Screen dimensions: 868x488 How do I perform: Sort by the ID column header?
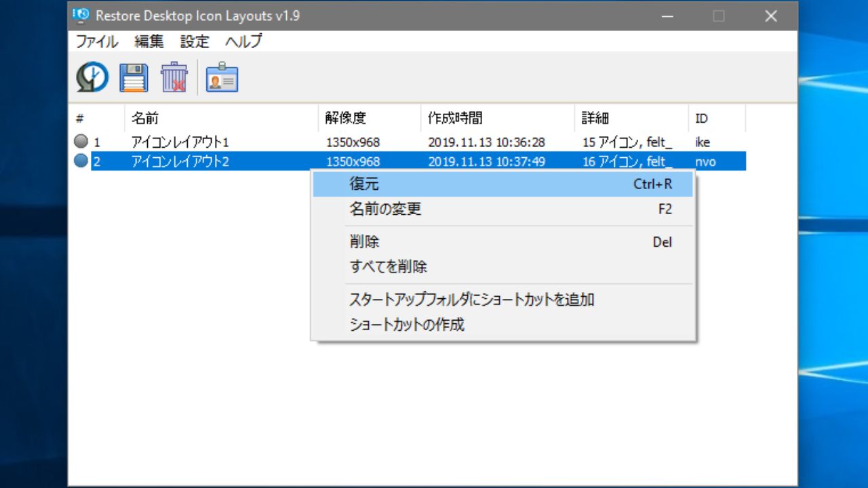click(717, 118)
